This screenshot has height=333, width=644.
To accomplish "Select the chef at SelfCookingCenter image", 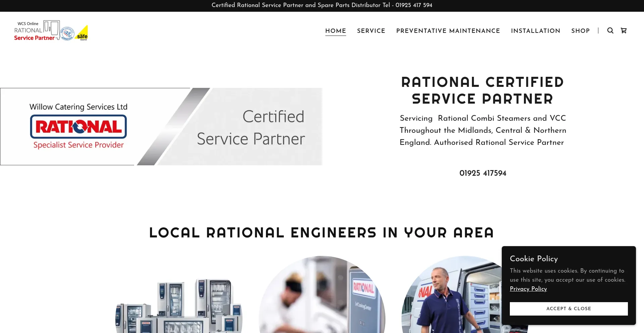I will 322,294.
